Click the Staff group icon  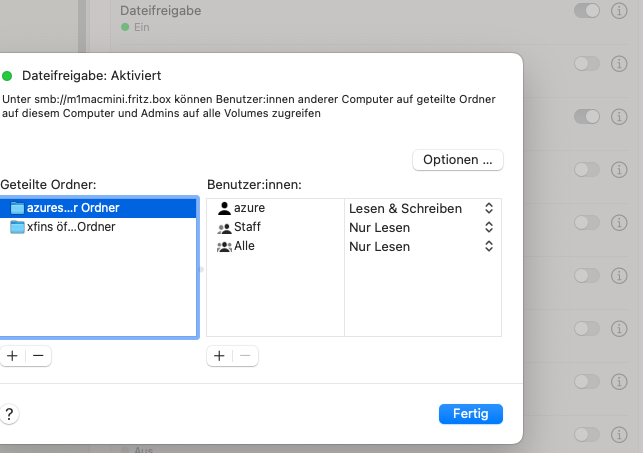(224, 227)
